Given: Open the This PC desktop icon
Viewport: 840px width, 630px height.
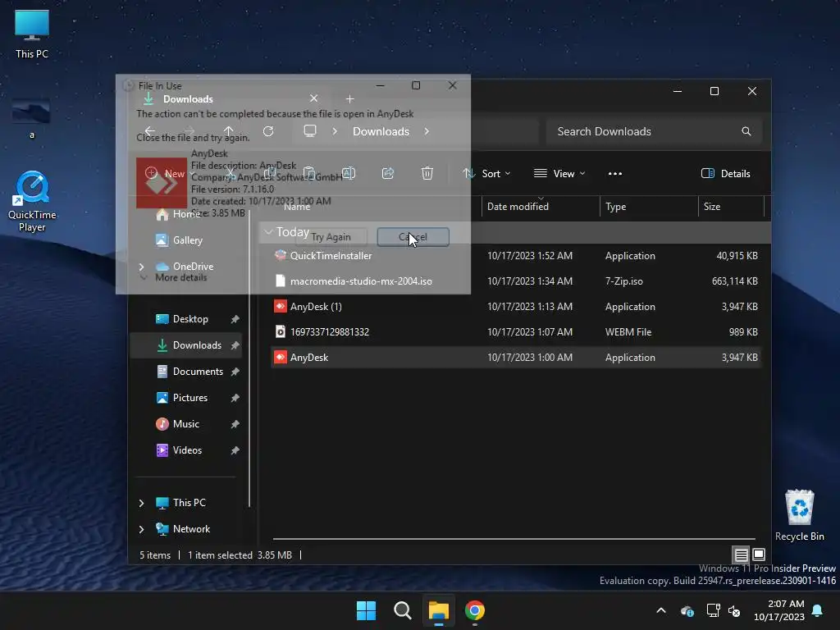Looking at the screenshot, I should click(32, 34).
